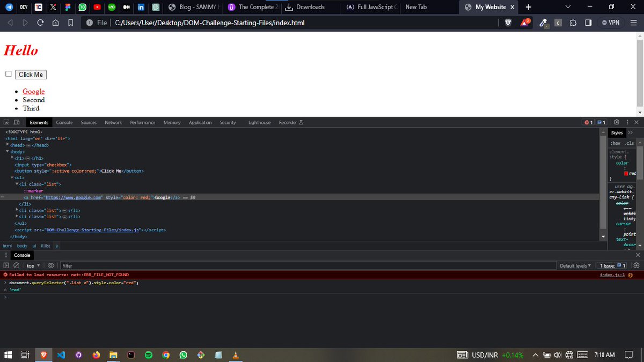Viewport: 644px width, 362px height.
Task: Click the browser reload icon
Action: (40, 23)
